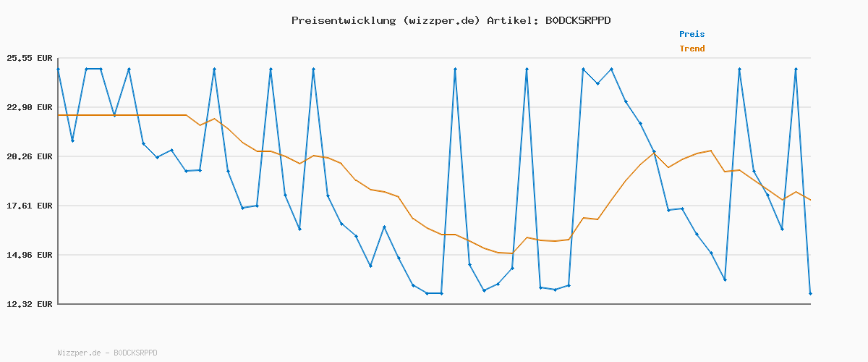
Task: Click the 14.96 EUR y-axis label
Action: tap(30, 255)
